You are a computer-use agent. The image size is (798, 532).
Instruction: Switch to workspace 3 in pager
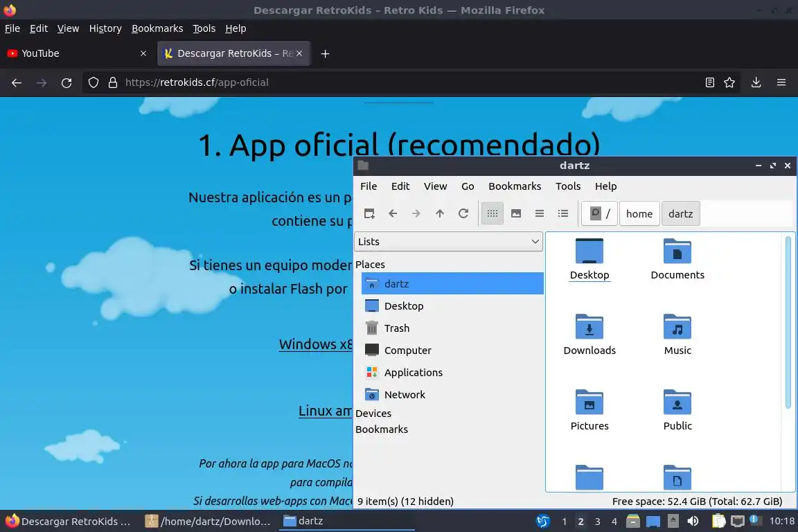598,522
